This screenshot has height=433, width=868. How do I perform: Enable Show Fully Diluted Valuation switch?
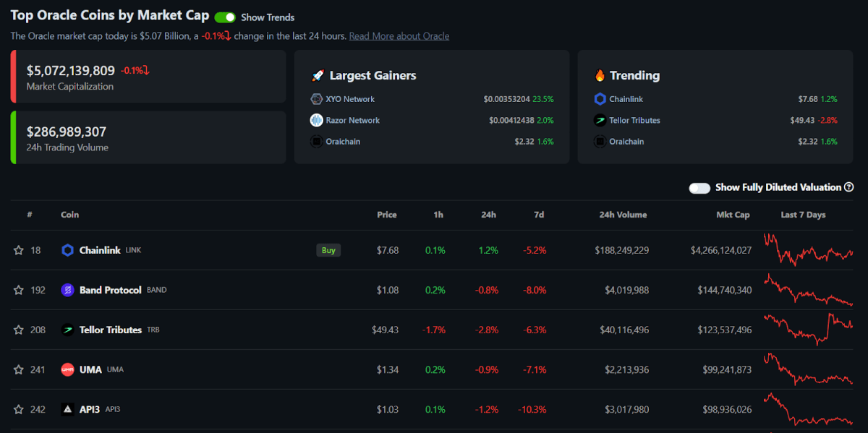click(x=699, y=188)
